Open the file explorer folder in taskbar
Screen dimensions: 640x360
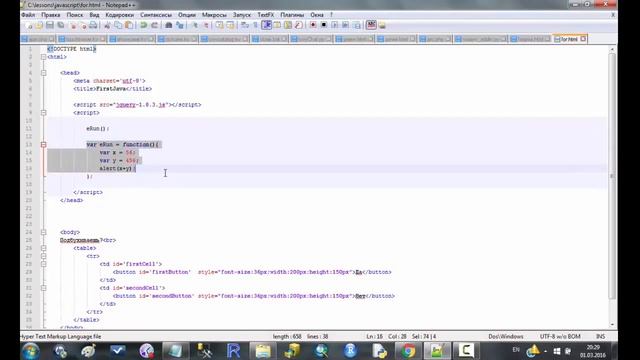(x=263, y=351)
